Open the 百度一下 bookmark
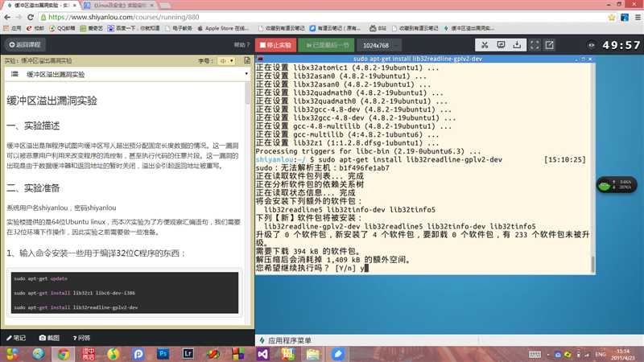This screenshot has width=644, height=362. pos(134,28)
